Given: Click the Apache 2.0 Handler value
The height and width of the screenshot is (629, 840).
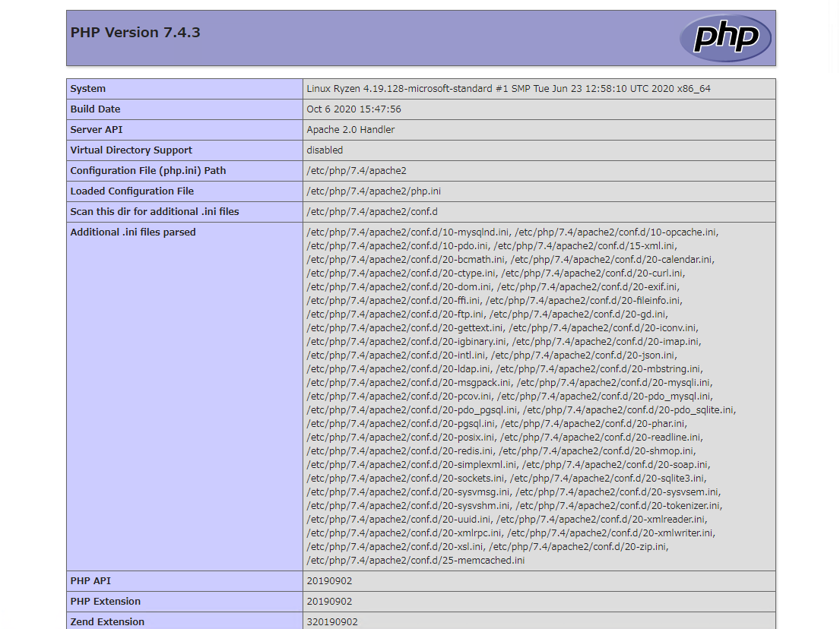Looking at the screenshot, I should [x=350, y=129].
